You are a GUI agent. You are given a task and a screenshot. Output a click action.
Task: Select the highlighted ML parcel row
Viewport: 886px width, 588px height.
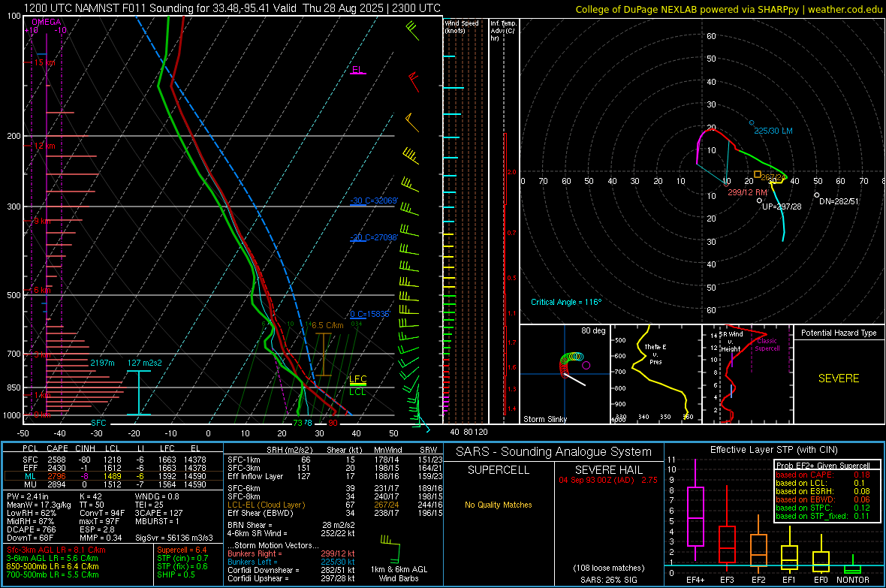coord(113,476)
